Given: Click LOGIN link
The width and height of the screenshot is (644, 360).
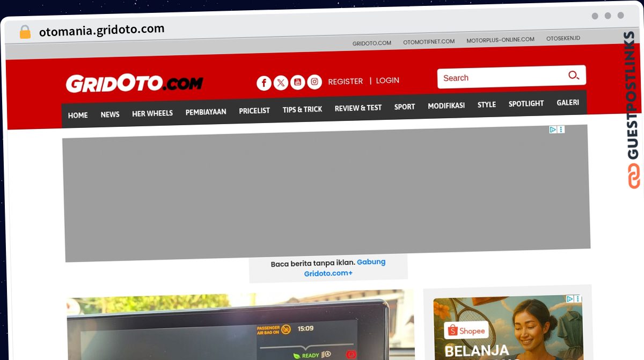Looking at the screenshot, I should pyautogui.click(x=387, y=80).
